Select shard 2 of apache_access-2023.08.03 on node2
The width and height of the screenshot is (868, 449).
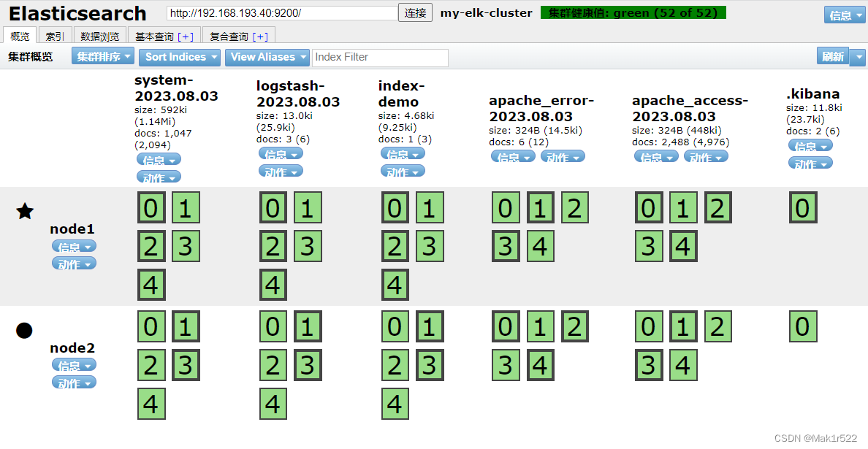point(718,326)
